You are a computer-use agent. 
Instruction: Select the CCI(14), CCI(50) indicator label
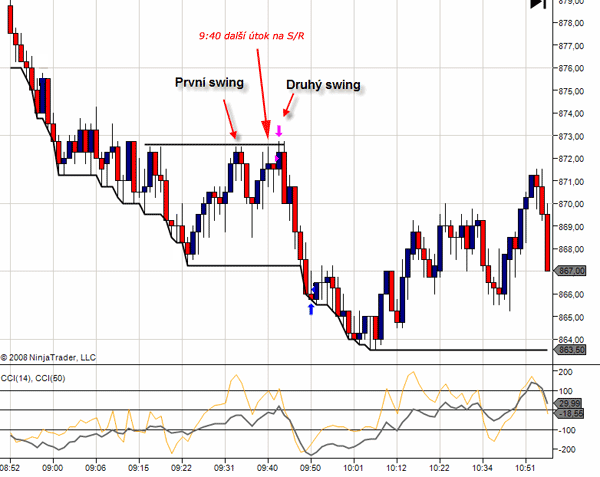pos(33,378)
